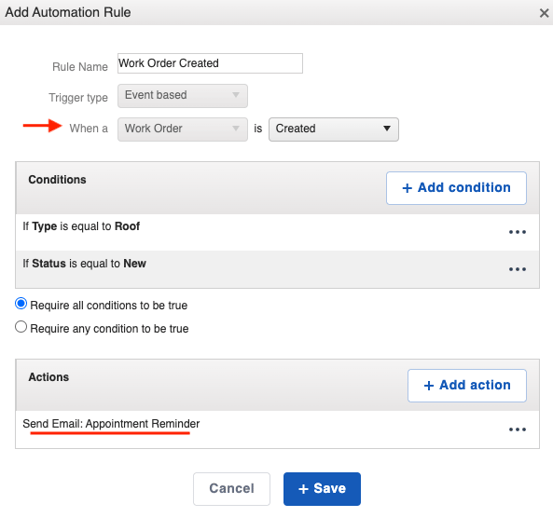The height and width of the screenshot is (531, 553).
Task: Open the Trigger type Event based dropdown
Action: point(182,96)
